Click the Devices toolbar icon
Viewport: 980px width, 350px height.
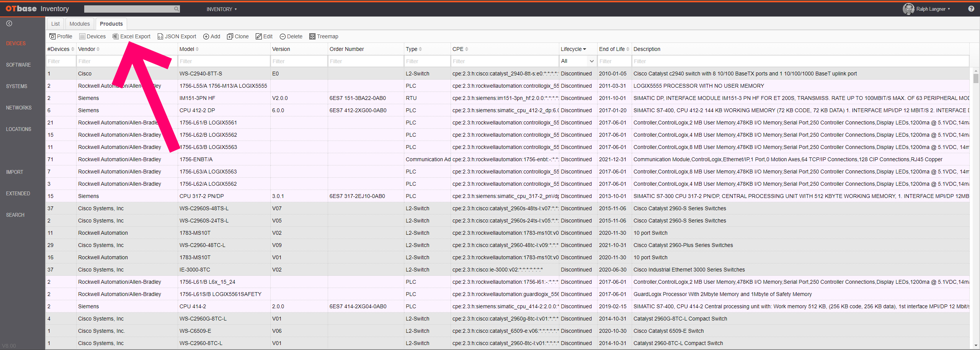82,36
